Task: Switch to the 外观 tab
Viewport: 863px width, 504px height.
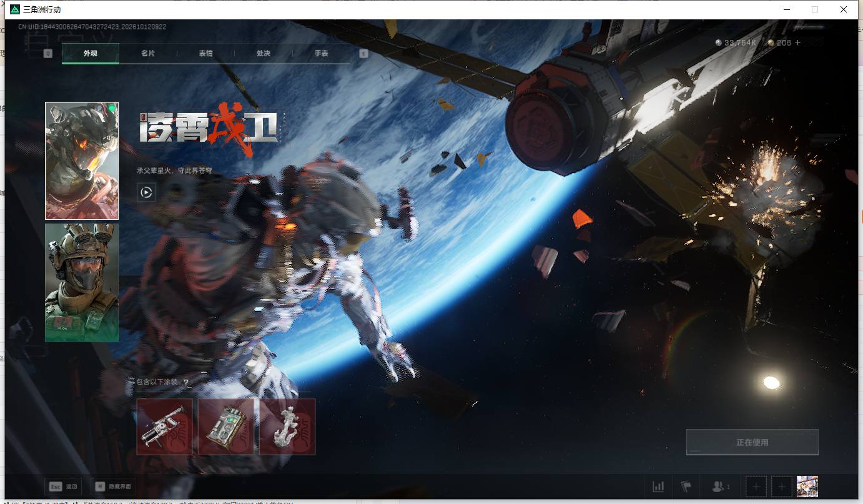Action: pos(91,54)
